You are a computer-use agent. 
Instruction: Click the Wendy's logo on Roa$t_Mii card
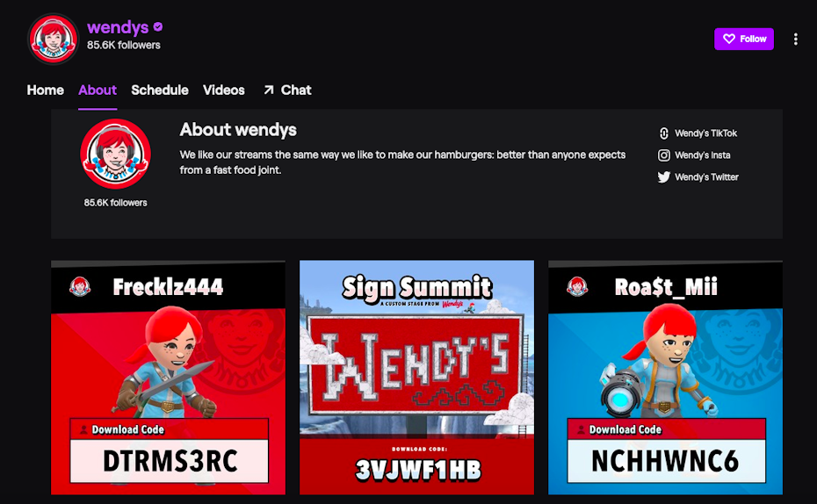577,286
